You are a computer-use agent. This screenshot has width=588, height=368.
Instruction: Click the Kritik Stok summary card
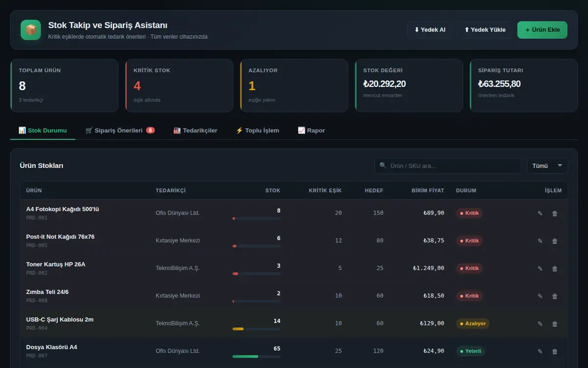[x=179, y=86]
